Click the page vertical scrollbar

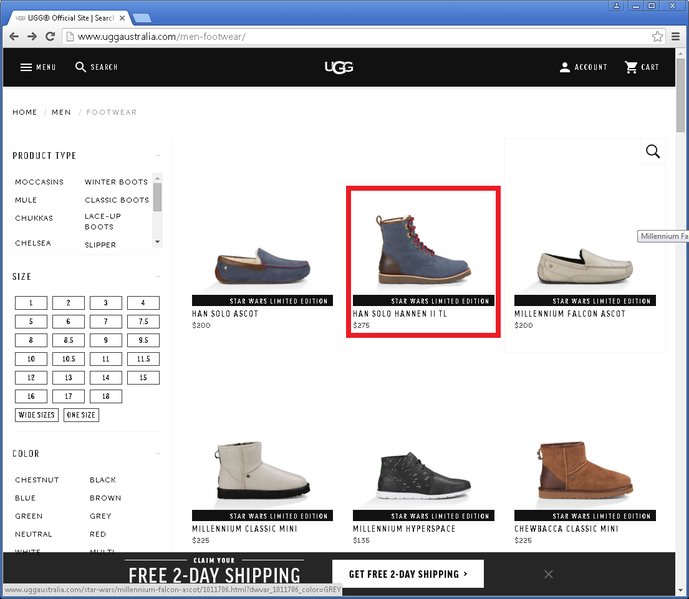point(680,94)
